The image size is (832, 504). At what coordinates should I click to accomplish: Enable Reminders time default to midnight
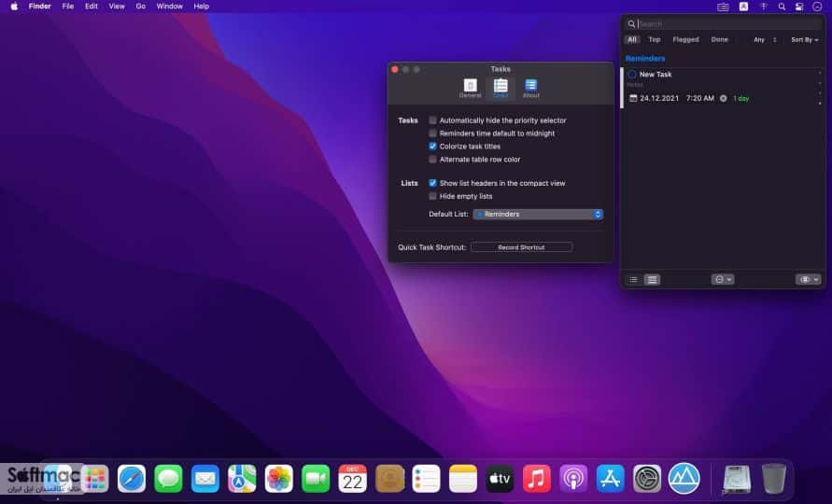coord(432,133)
